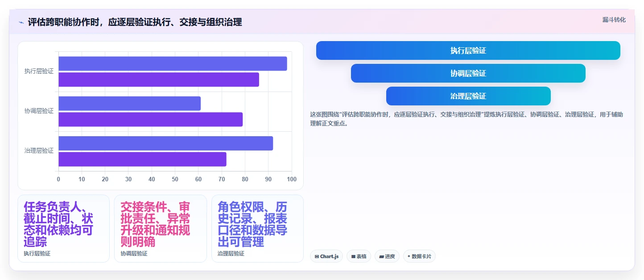Click the 数据卡片 tag chip

click(x=419, y=256)
